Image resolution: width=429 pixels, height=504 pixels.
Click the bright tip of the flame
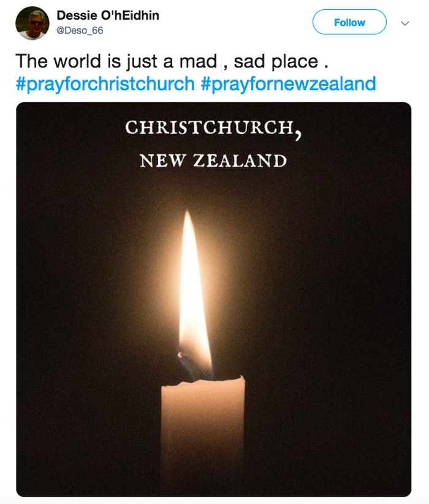coord(188,222)
